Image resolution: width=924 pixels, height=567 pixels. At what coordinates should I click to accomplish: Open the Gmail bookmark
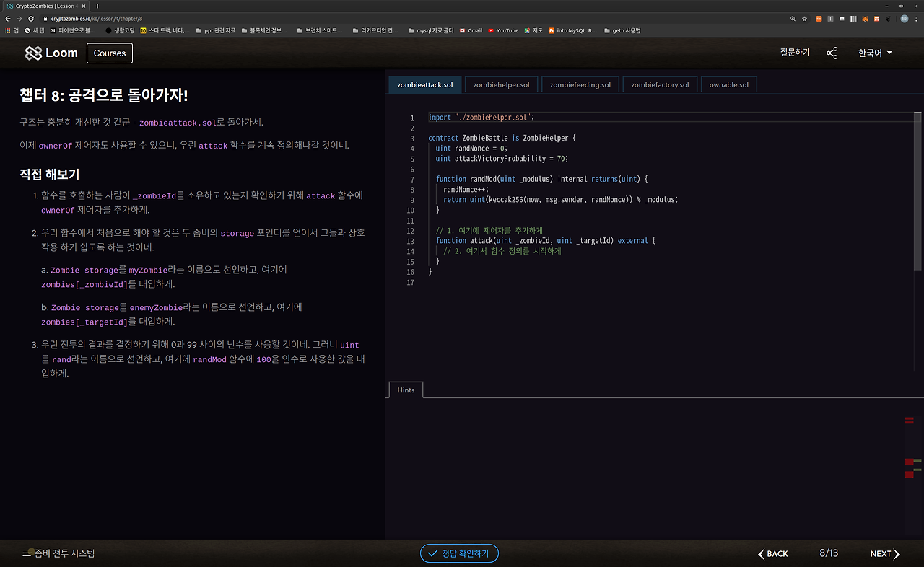tap(471, 30)
